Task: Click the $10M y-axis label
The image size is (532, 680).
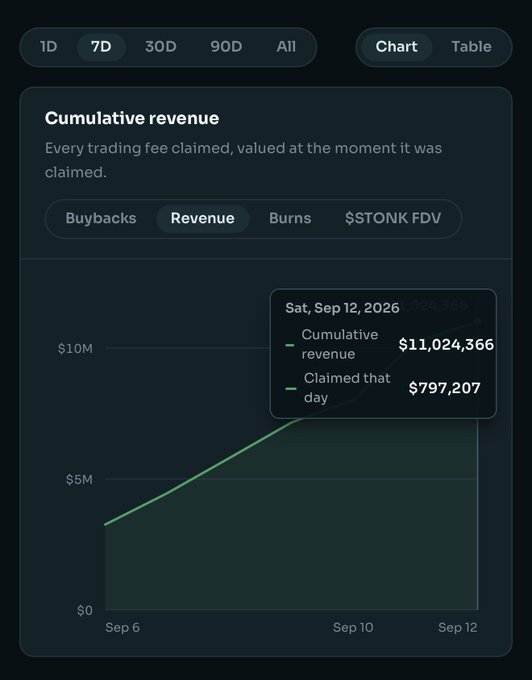Action: pos(75,349)
